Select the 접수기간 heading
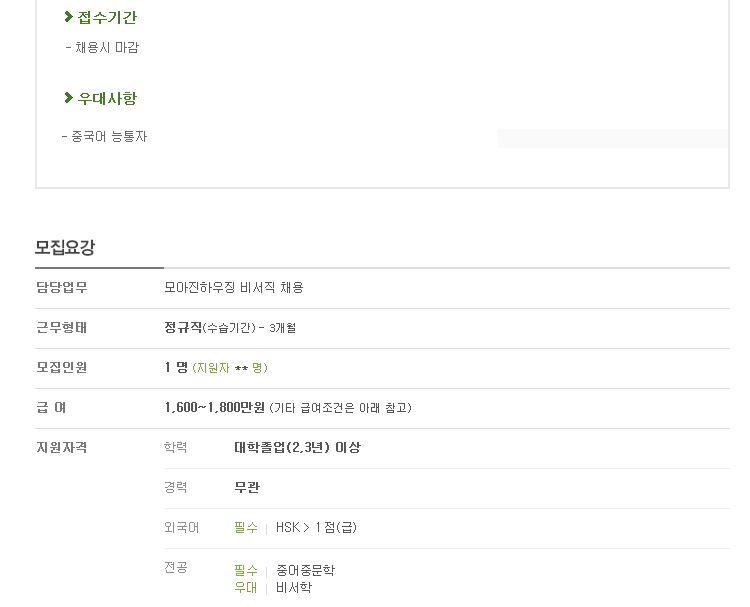The width and height of the screenshot is (750, 607). pos(107,17)
